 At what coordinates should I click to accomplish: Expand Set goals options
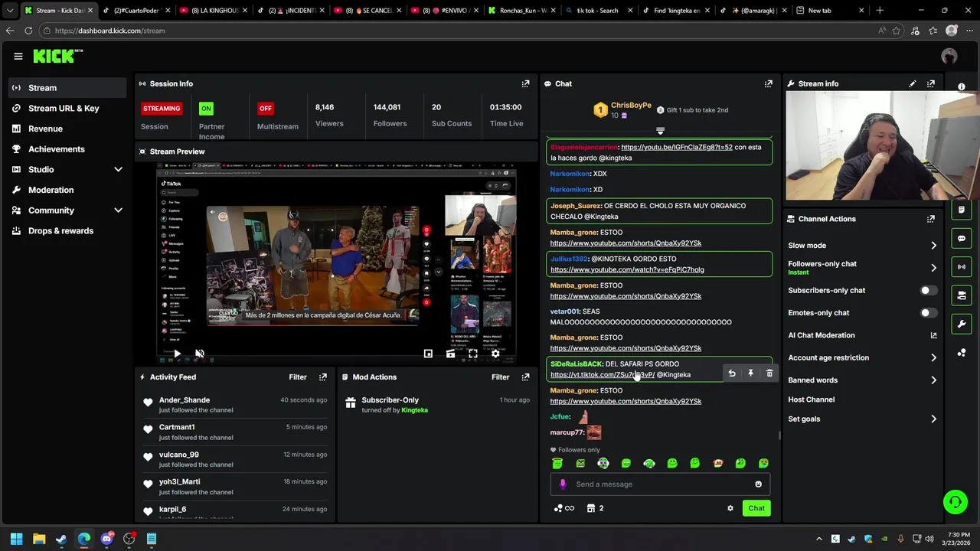pyautogui.click(x=933, y=419)
